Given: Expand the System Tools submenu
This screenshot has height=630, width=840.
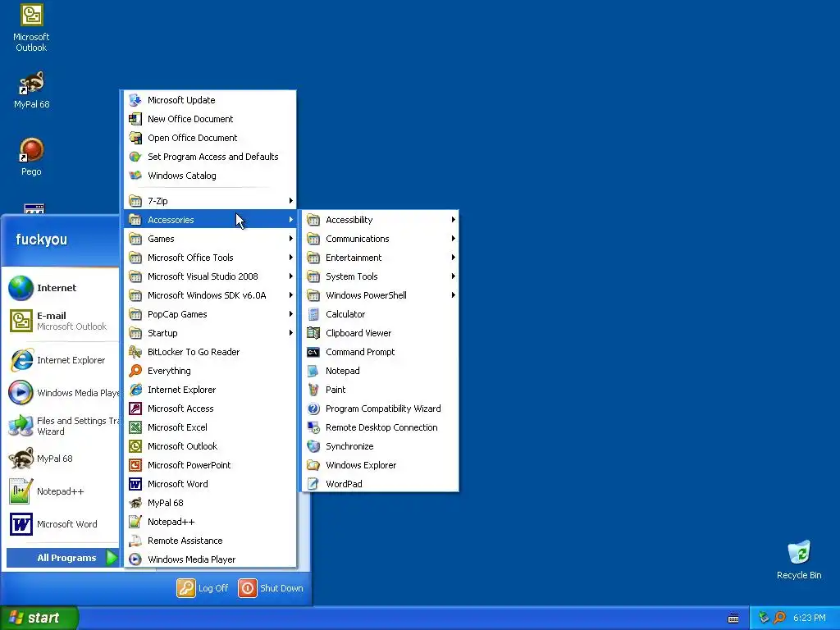Looking at the screenshot, I should coord(381,276).
